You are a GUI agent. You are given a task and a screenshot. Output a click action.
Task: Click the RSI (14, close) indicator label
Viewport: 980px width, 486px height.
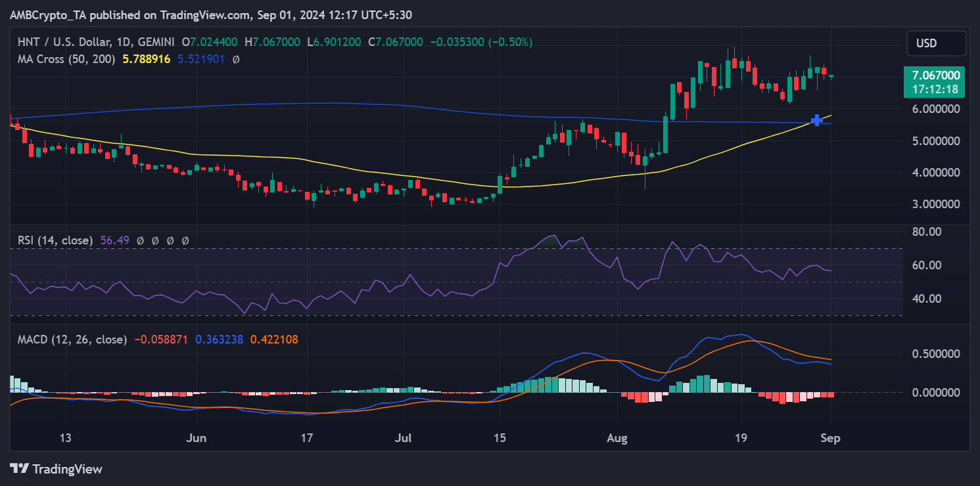tap(55, 241)
